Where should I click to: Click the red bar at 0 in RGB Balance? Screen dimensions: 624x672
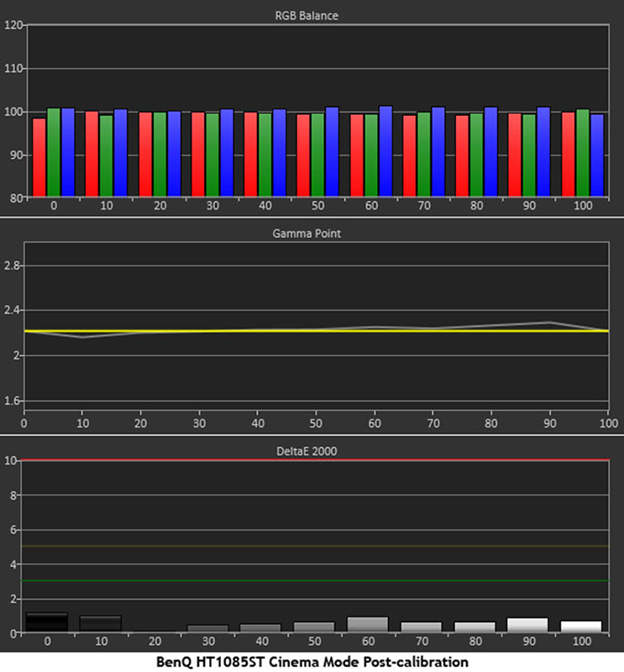click(x=39, y=157)
